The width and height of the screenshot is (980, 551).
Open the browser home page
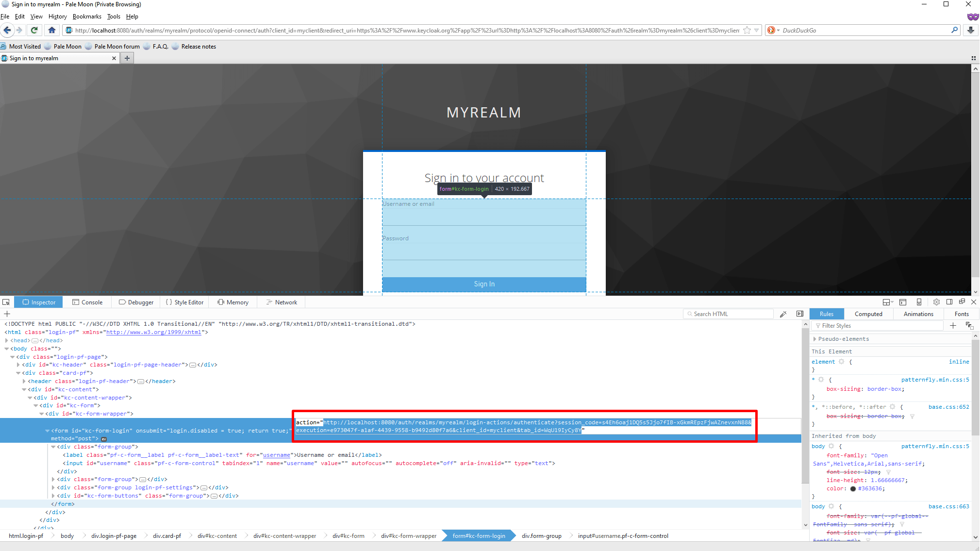coord(52,30)
